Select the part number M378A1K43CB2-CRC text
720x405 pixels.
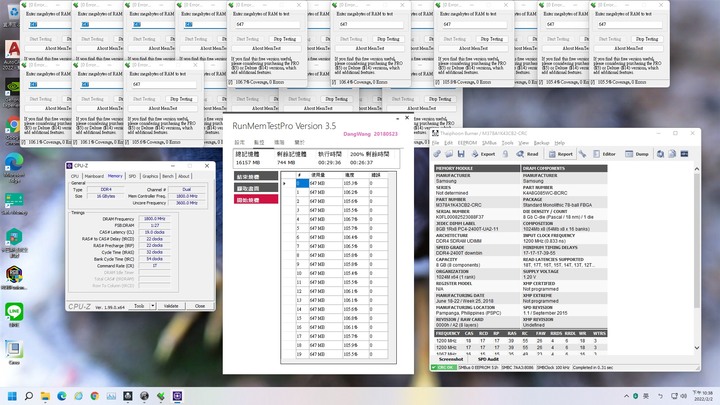pos(458,205)
